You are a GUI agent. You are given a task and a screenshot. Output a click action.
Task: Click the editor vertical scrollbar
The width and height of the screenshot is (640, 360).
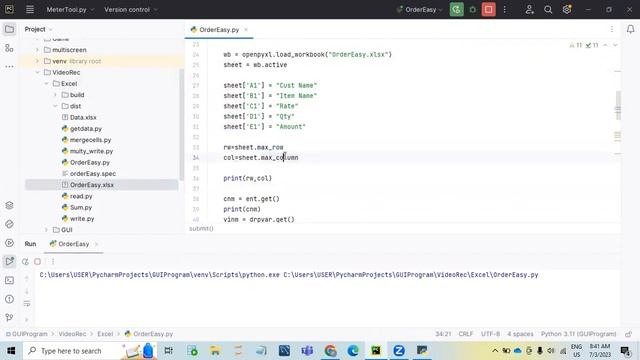click(x=618, y=105)
